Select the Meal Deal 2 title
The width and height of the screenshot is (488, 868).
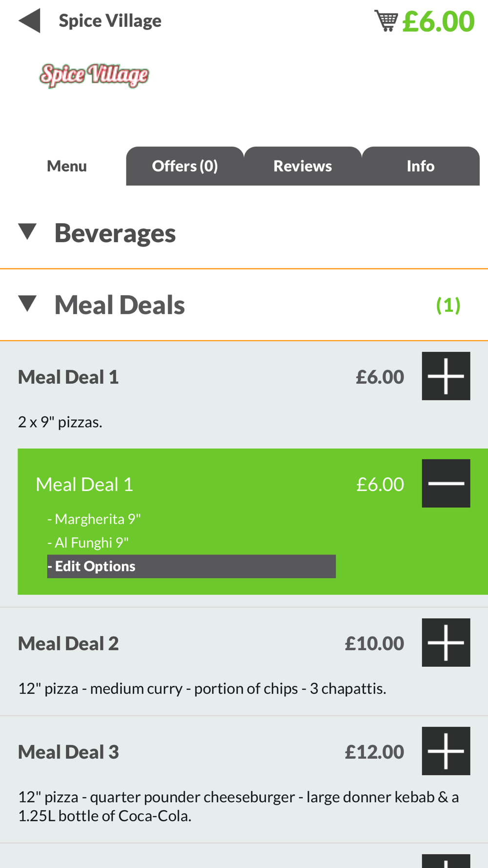tap(68, 643)
